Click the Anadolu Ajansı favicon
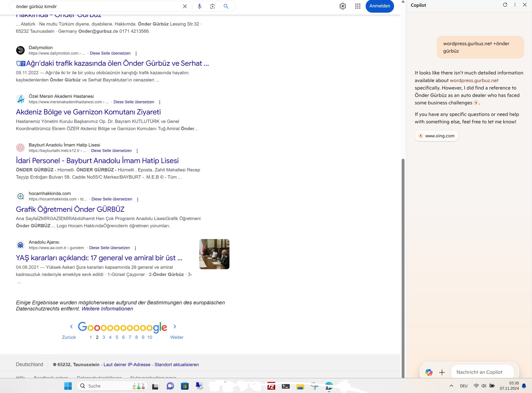Screen dimensions: 532x393 [21, 245]
